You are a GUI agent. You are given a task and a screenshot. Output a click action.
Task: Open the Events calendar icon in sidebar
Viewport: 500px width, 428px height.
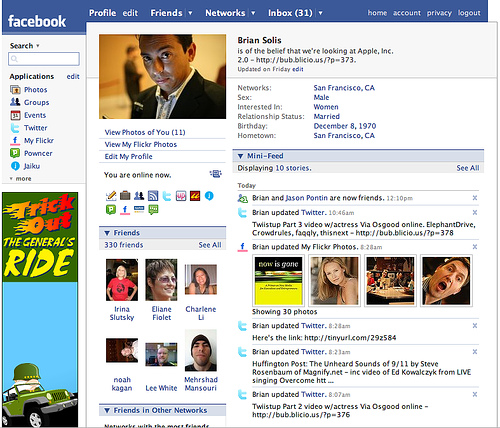point(15,115)
